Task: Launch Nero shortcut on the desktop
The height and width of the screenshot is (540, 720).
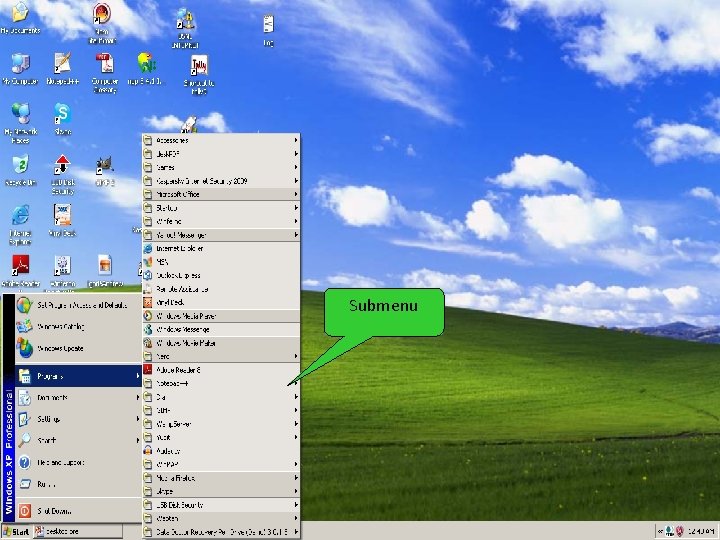Action: pyautogui.click(x=101, y=23)
